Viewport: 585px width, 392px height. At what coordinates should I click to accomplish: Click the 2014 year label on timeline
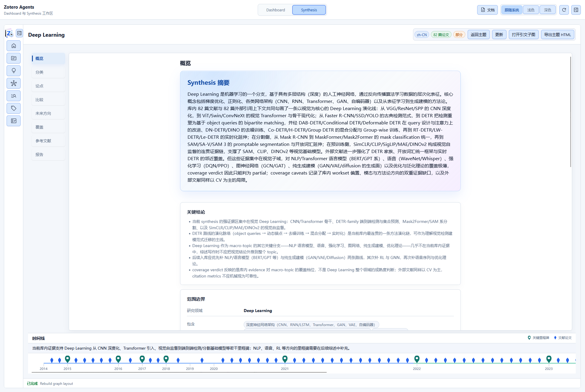pos(44,369)
